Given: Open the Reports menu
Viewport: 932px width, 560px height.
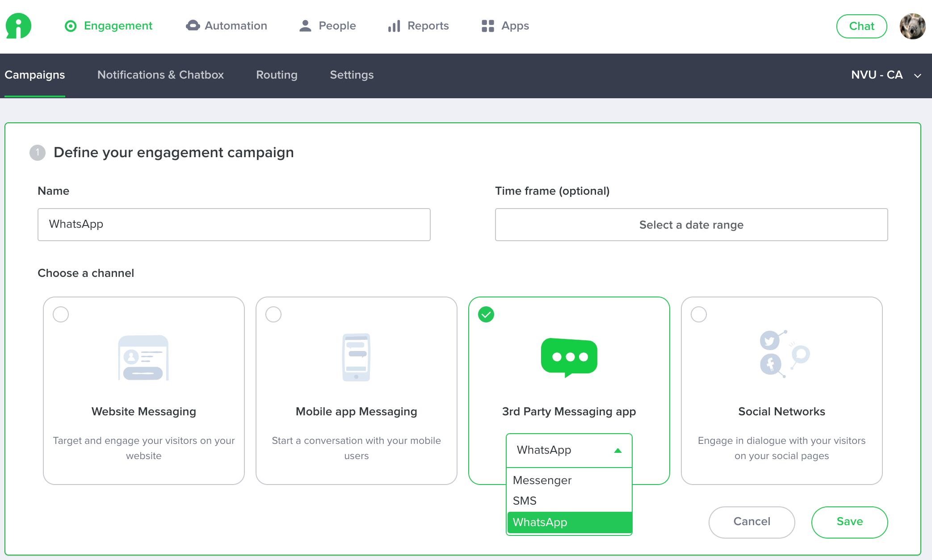Looking at the screenshot, I should coord(419,26).
